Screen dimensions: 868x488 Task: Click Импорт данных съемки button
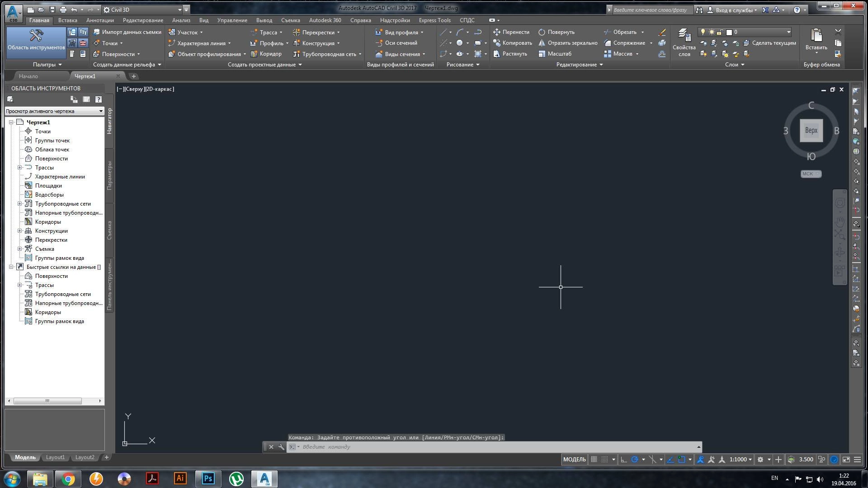[127, 32]
